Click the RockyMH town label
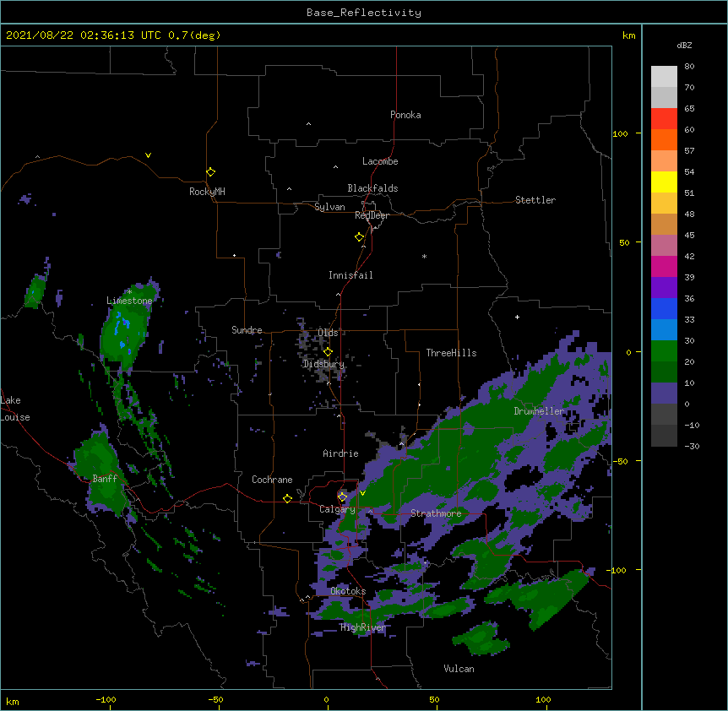This screenshot has width=728, height=711. click(207, 192)
